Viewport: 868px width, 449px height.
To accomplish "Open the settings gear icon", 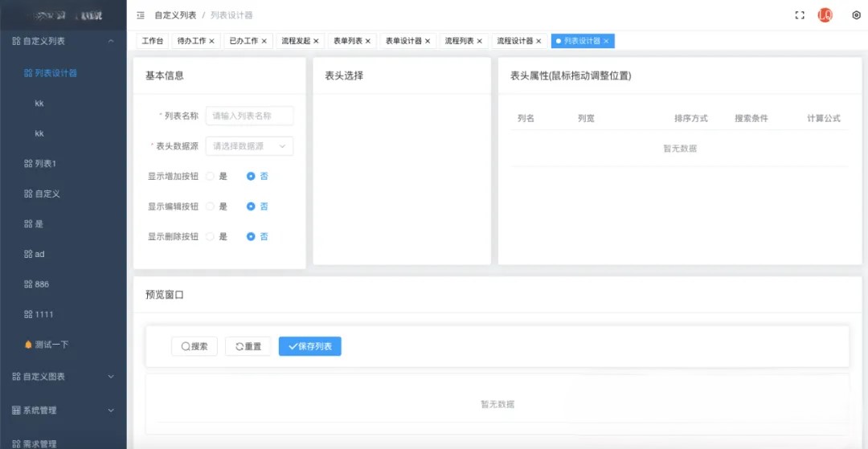I will (856, 15).
